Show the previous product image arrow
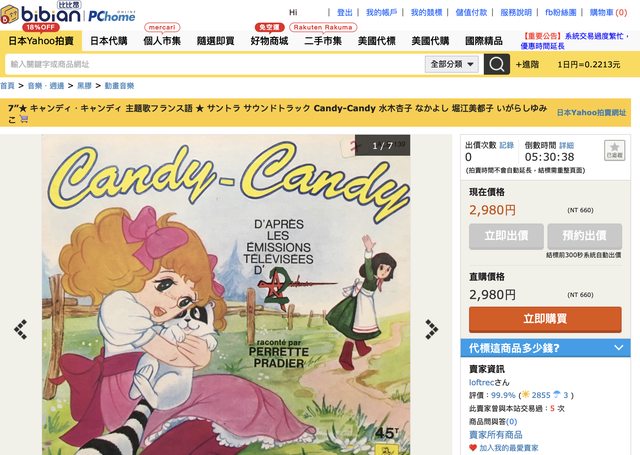 click(x=20, y=329)
